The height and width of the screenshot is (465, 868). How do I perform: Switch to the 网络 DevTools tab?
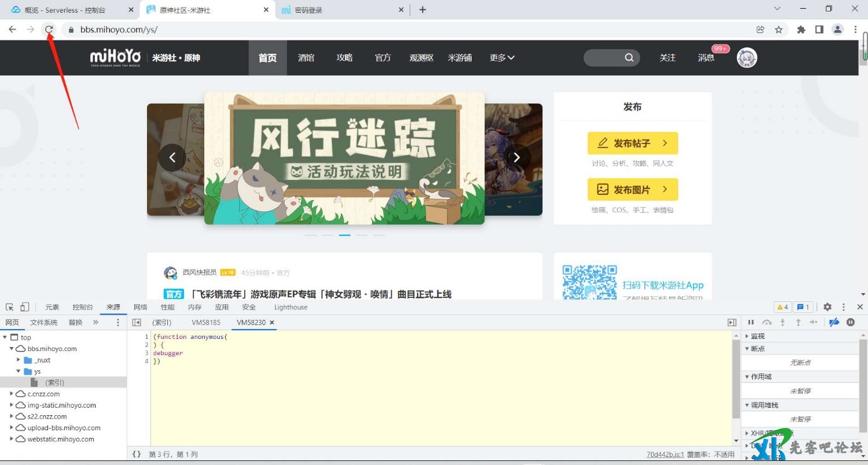(141, 307)
